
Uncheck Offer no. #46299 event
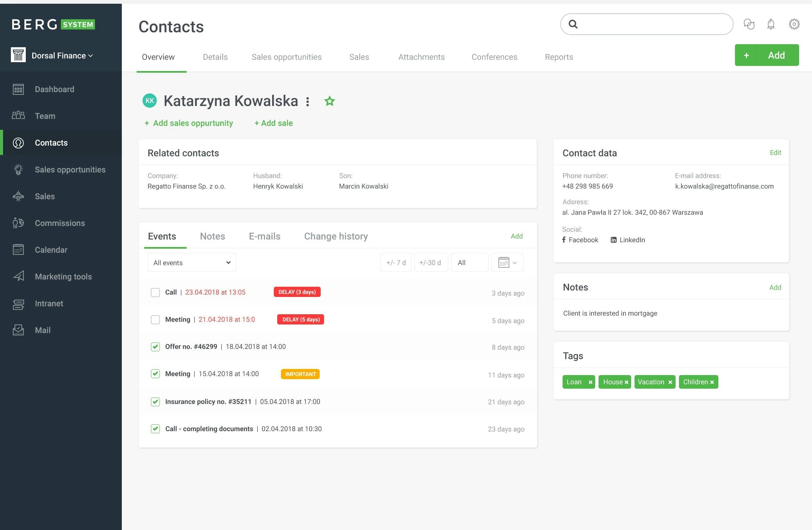click(x=155, y=347)
